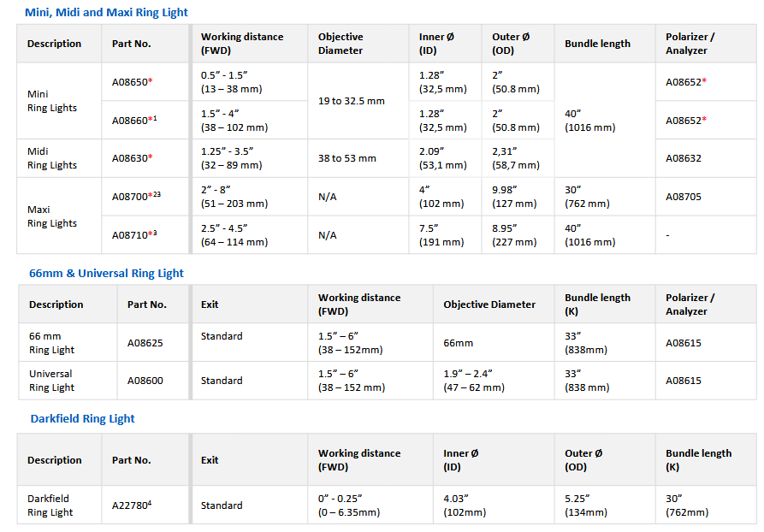Click polarizer part number A08705
Viewport: 764px width, 532px height.
684,197
